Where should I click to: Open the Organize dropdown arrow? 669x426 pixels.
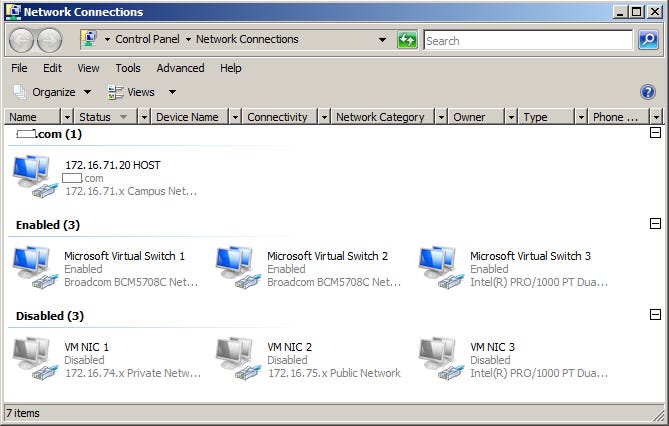87,92
